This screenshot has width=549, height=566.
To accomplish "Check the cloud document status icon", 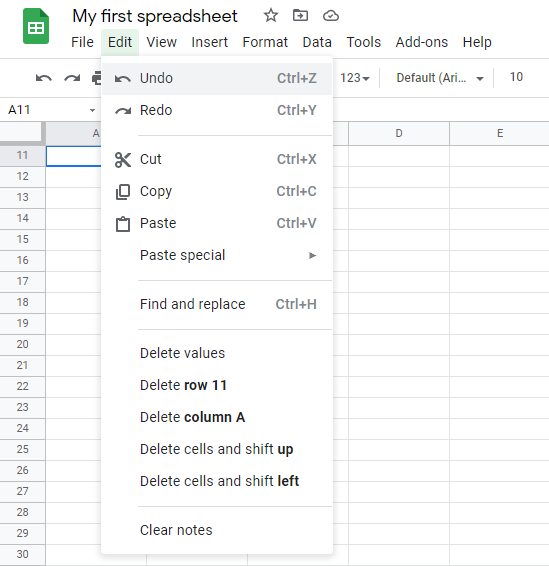I will [331, 16].
